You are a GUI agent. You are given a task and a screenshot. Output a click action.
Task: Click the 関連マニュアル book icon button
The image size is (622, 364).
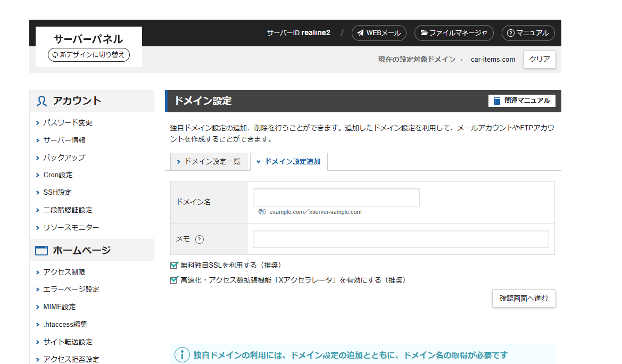point(521,101)
